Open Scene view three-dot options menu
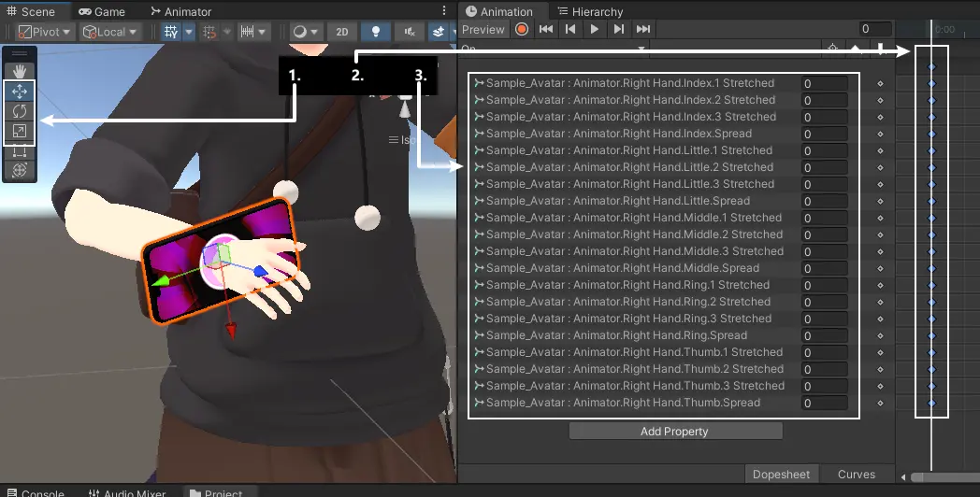Viewport: 980px width, 497px height. coord(444,10)
